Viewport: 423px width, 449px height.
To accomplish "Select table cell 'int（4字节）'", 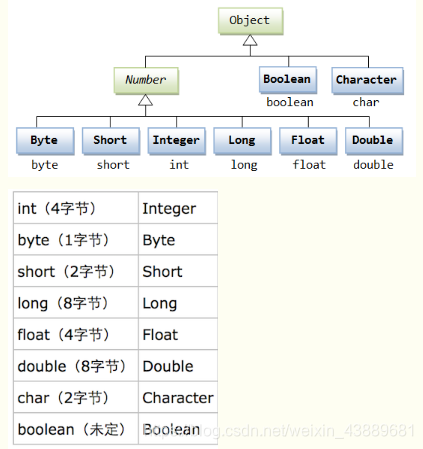I will click(76, 208).
